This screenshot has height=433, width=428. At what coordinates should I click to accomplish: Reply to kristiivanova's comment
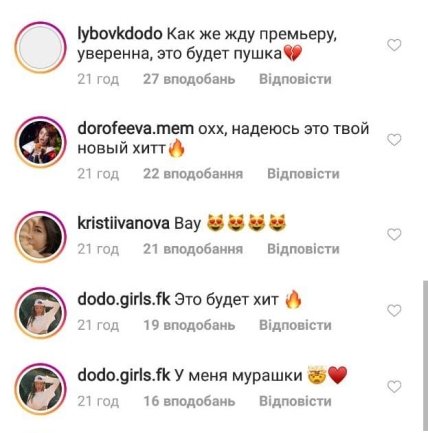pos(303,249)
